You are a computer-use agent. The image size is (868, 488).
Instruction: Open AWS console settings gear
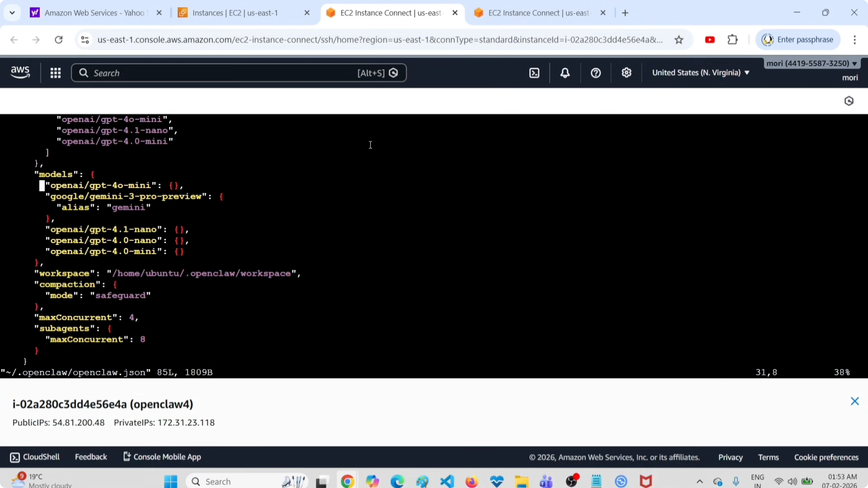click(626, 73)
